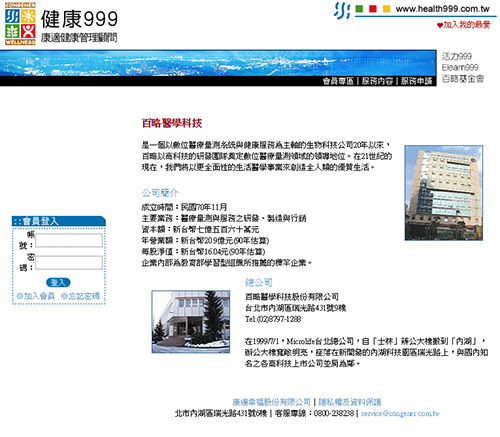Open the 百略基金會 link
This screenshot has height=437, width=500.
click(463, 79)
